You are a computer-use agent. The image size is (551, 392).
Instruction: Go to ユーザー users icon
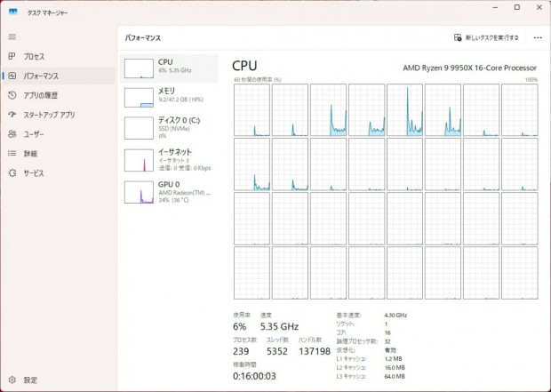tap(12, 134)
